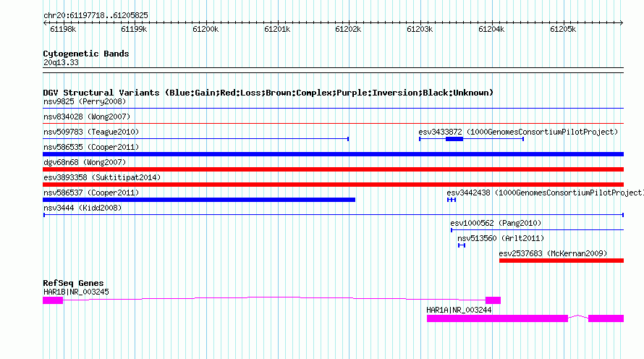Screen dimensions: 644x359
Task: Select the nsv586537 (Cooper2011) label
Action: [91, 193]
